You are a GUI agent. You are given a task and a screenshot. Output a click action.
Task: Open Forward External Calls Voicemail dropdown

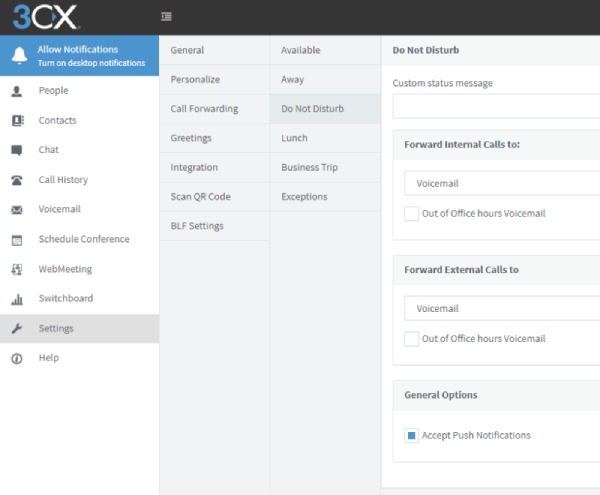(x=502, y=308)
